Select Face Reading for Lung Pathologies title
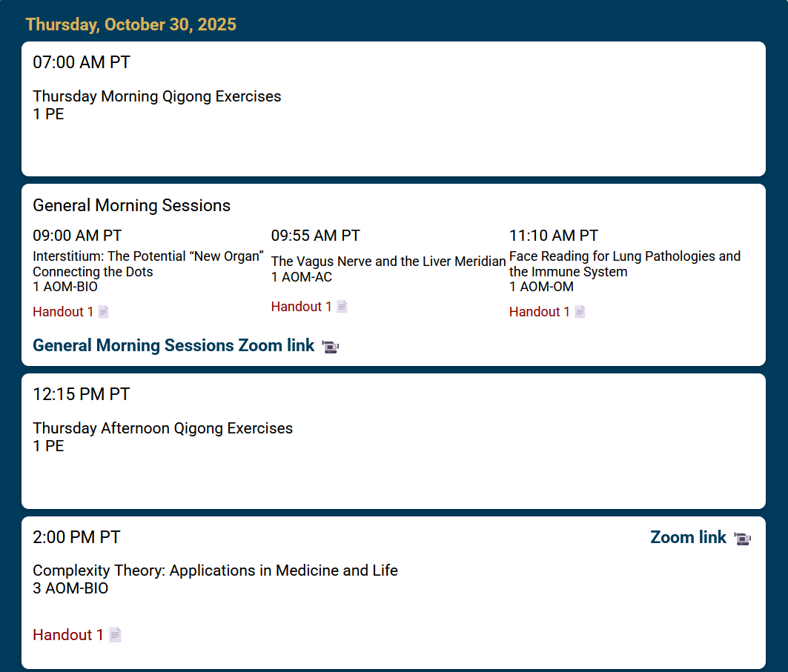 click(624, 264)
